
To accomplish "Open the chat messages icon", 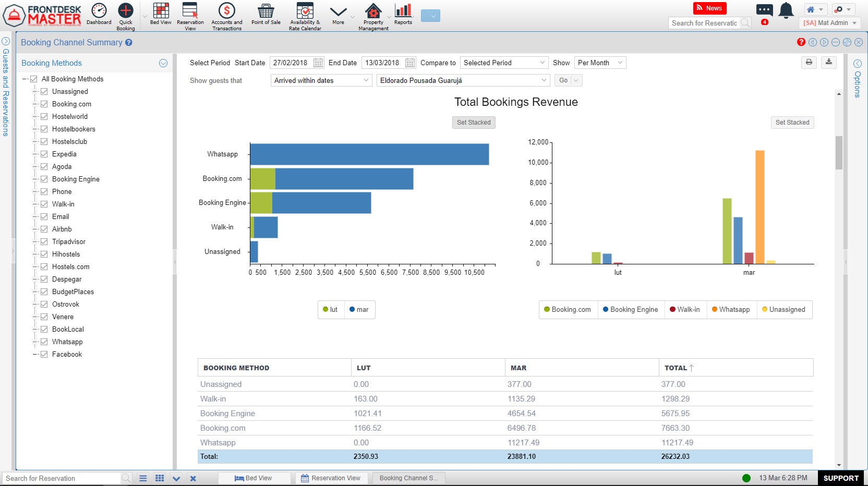I will 764,9.
